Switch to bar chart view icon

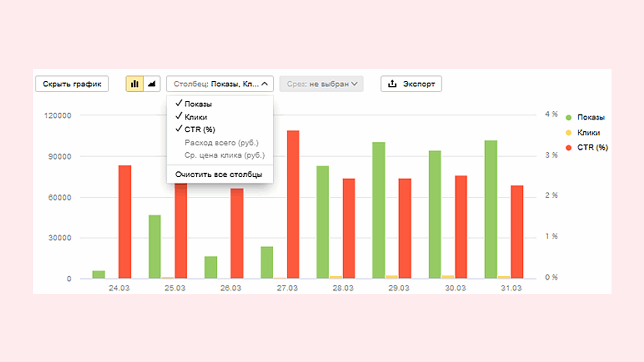[135, 84]
